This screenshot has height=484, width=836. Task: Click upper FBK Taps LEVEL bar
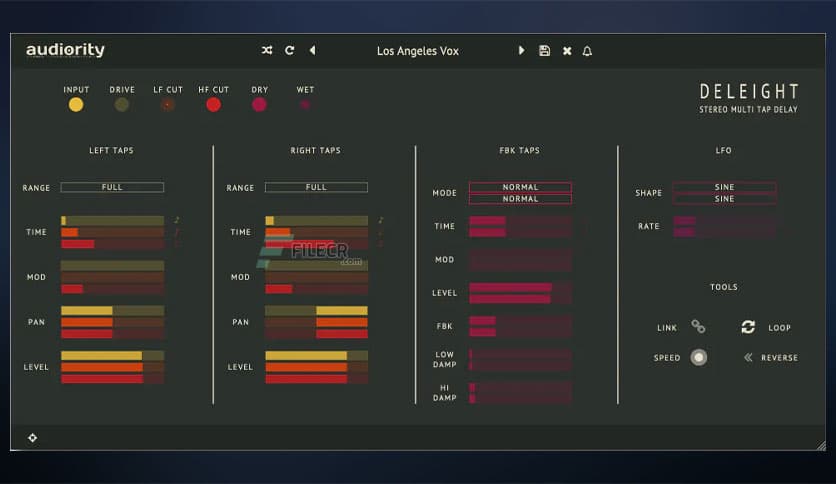click(521, 288)
